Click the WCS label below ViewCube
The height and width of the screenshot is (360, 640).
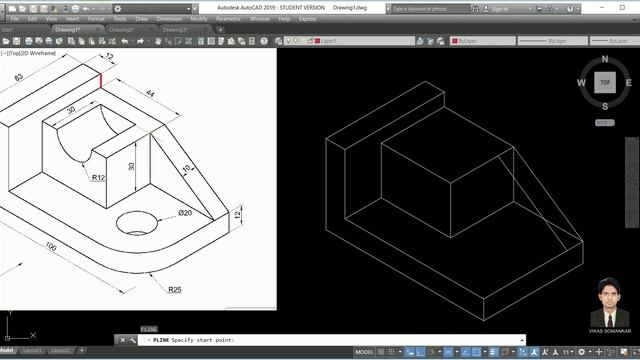pyautogui.click(x=604, y=122)
